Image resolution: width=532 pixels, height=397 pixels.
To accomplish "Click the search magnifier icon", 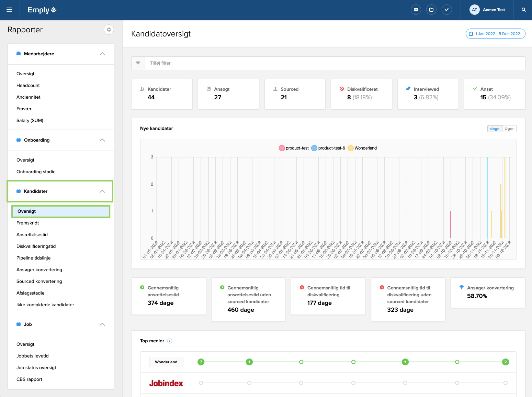I will (x=523, y=10).
